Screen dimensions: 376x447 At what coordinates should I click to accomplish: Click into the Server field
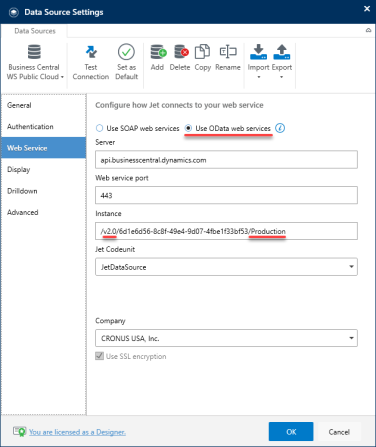click(226, 160)
